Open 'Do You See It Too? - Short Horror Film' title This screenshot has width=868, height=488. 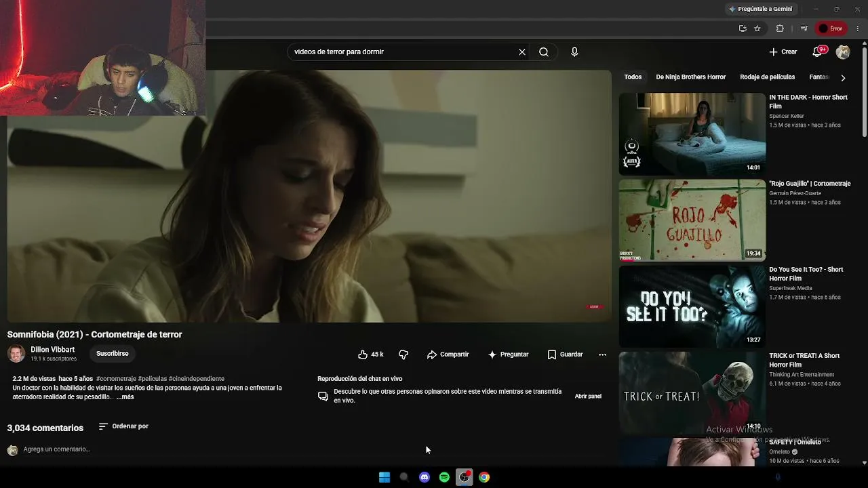806,274
